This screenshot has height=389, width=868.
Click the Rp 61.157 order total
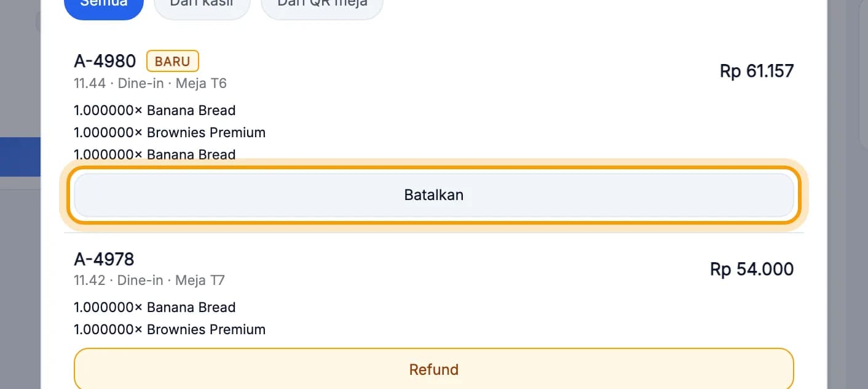click(757, 71)
